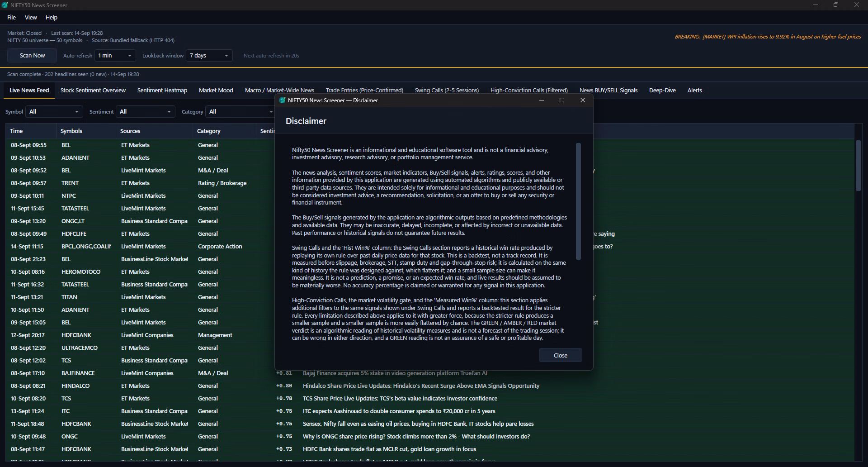Image resolution: width=868 pixels, height=467 pixels.
Task: Switch to Stock Sentiment Overview tab
Action: (x=93, y=91)
